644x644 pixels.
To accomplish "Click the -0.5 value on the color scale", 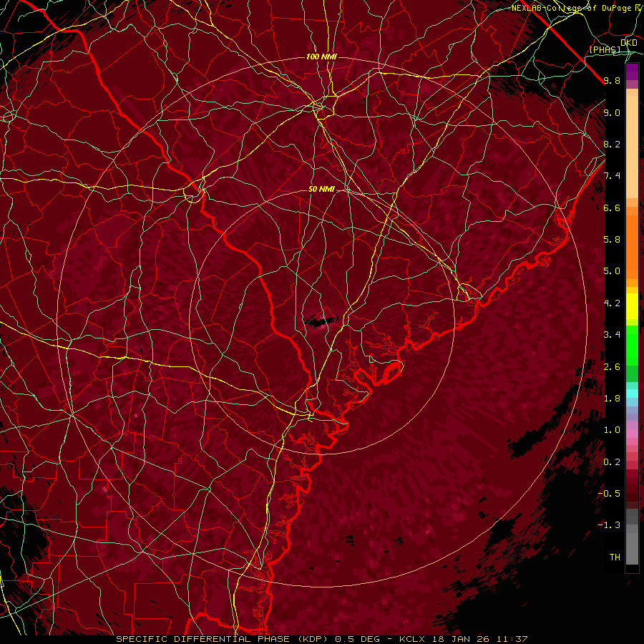I will point(609,494).
